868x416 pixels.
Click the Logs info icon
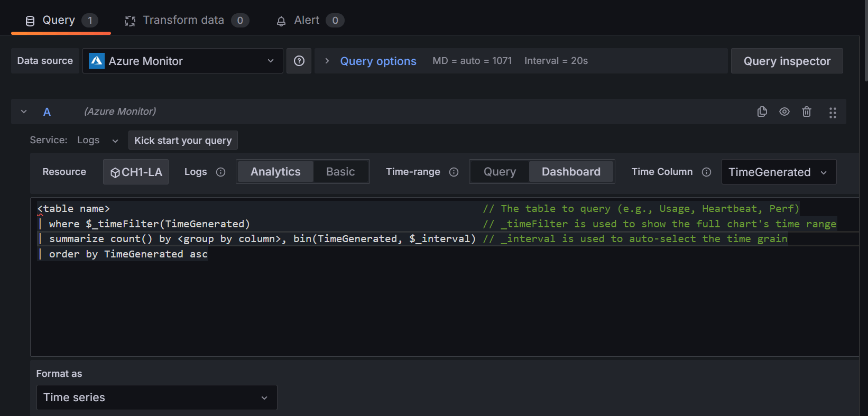tap(221, 172)
